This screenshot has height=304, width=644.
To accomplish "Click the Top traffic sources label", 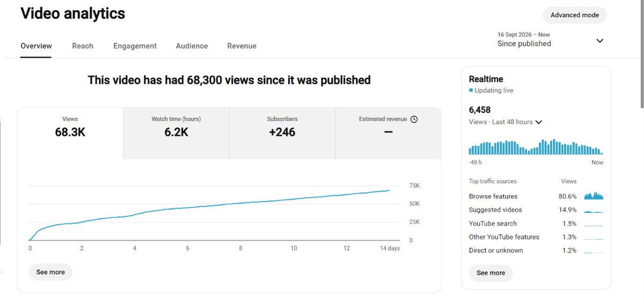I will coord(493,181).
